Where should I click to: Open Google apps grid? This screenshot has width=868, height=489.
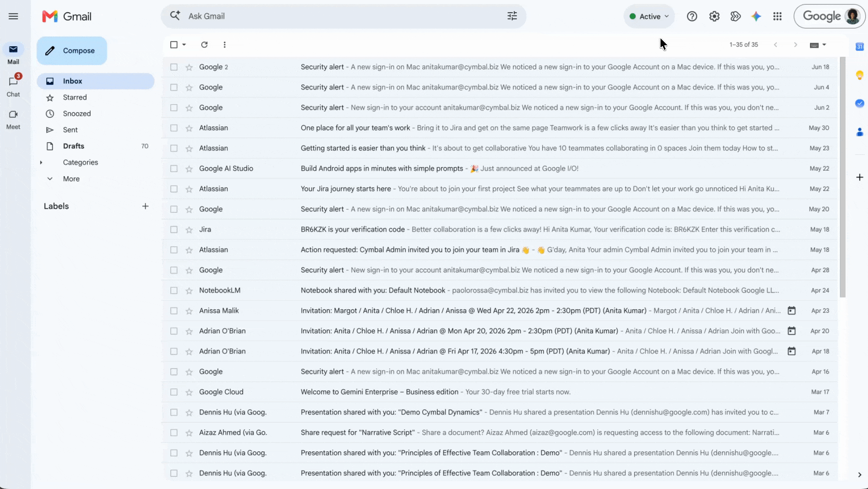point(777,16)
